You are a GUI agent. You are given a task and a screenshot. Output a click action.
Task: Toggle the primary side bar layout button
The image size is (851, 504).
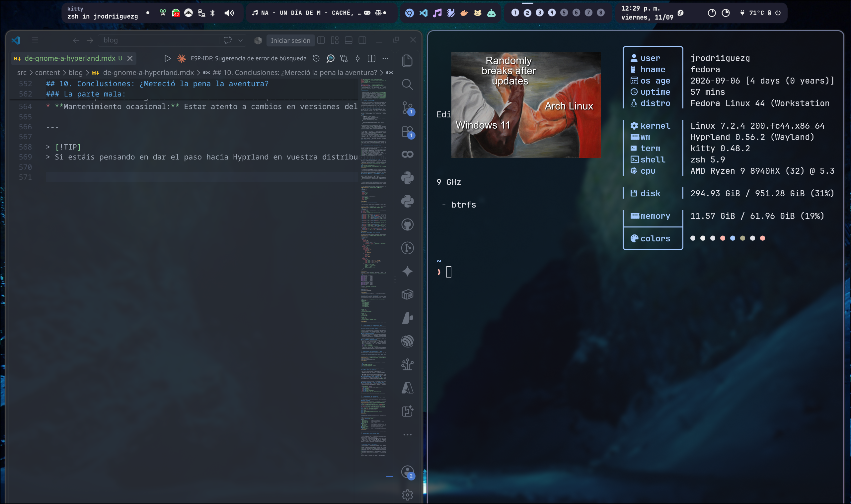tap(321, 40)
